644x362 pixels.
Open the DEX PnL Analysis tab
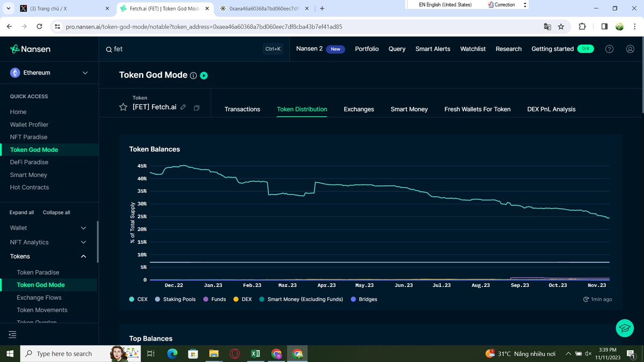click(551, 109)
